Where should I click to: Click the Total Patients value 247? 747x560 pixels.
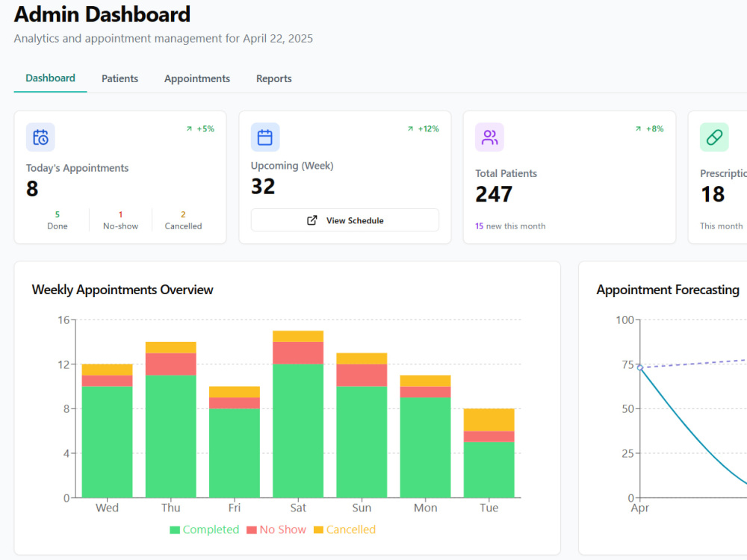[494, 194]
